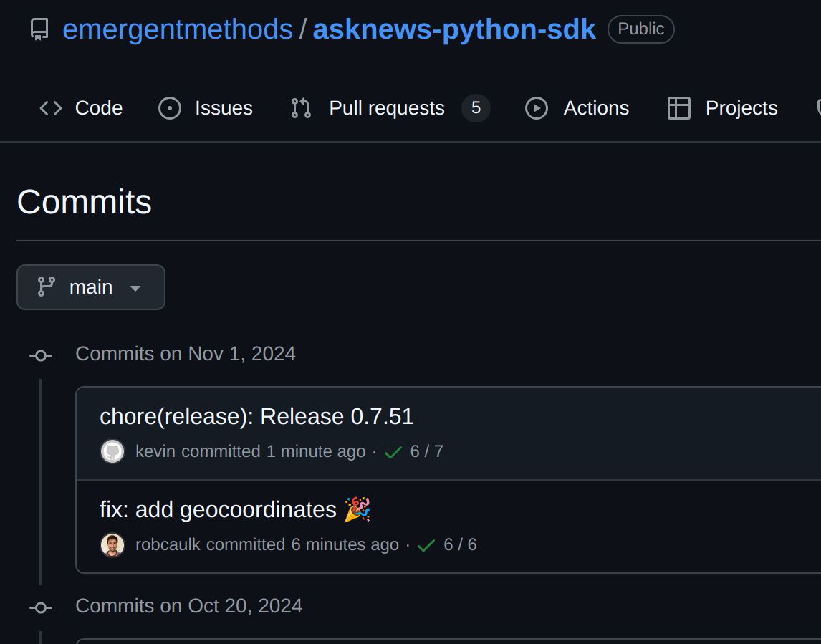This screenshot has width=821, height=644.
Task: Open commit chore(release): Release 0.7.51
Action: (x=256, y=417)
